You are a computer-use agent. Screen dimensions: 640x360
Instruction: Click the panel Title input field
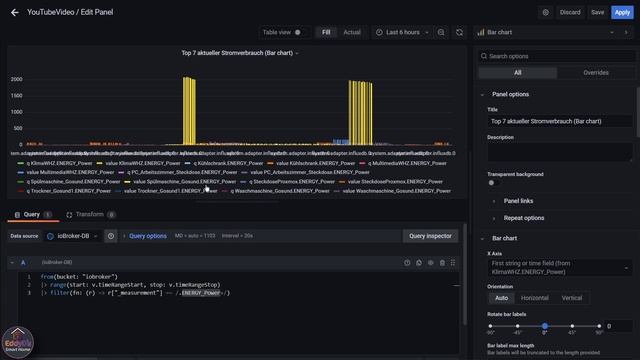pyautogui.click(x=560, y=121)
